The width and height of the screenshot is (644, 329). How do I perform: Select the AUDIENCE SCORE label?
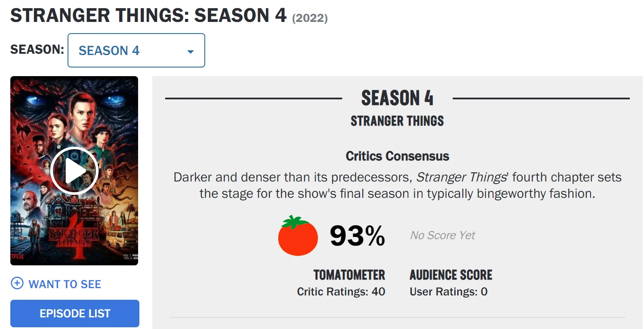(451, 275)
